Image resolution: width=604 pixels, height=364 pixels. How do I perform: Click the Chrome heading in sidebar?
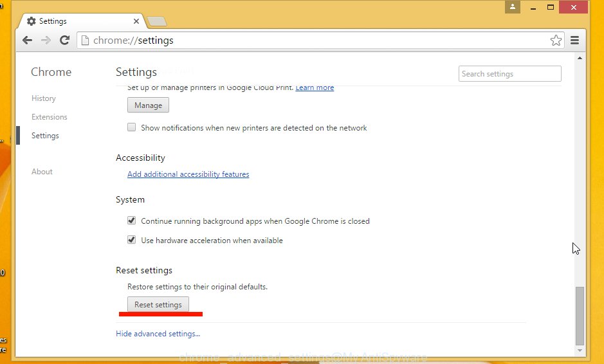pyautogui.click(x=51, y=72)
